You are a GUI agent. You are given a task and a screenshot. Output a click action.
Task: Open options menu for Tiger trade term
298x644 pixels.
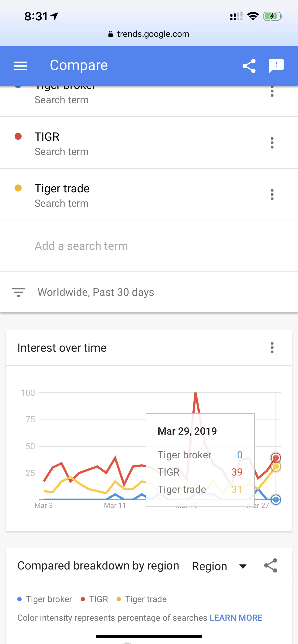coord(272,195)
